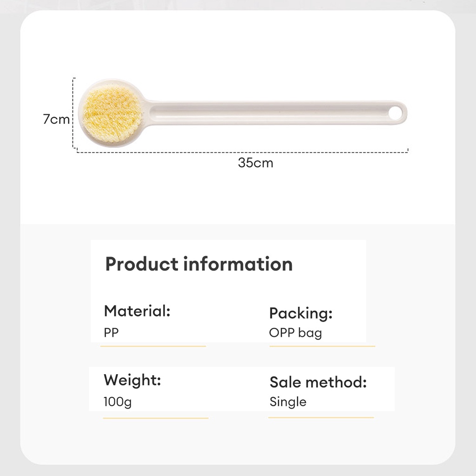The height and width of the screenshot is (476, 476).
Task: Click the yellow underline below 100g
Action: point(155,418)
